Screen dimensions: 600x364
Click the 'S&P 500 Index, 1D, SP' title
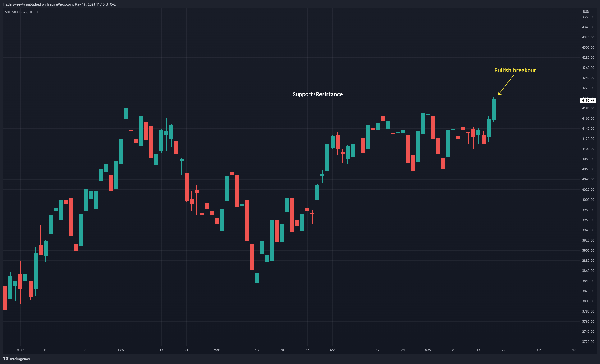point(22,12)
